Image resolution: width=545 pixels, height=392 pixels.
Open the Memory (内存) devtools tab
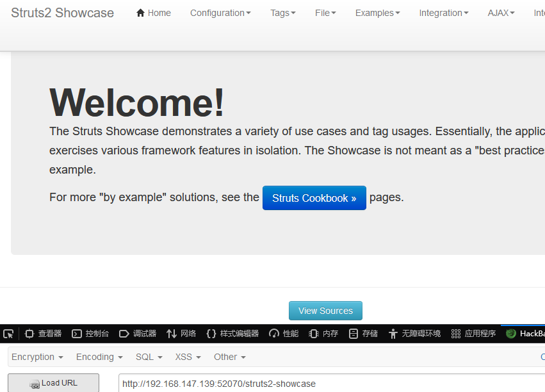[x=323, y=334]
